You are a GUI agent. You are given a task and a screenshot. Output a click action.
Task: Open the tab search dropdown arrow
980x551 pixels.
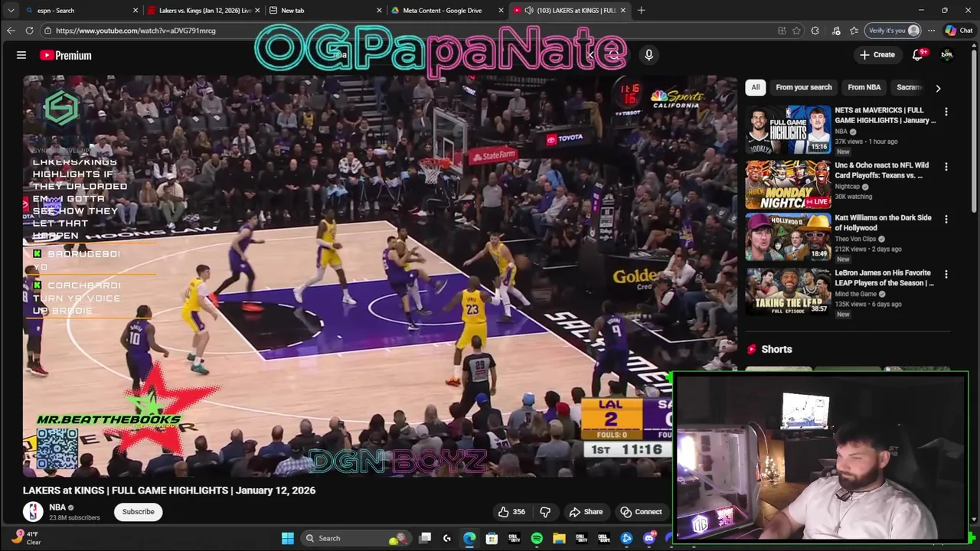[11, 11]
